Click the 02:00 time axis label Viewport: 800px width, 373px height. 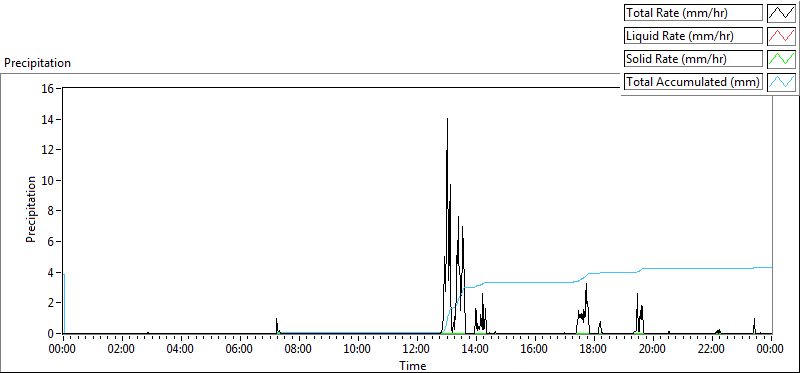122,349
